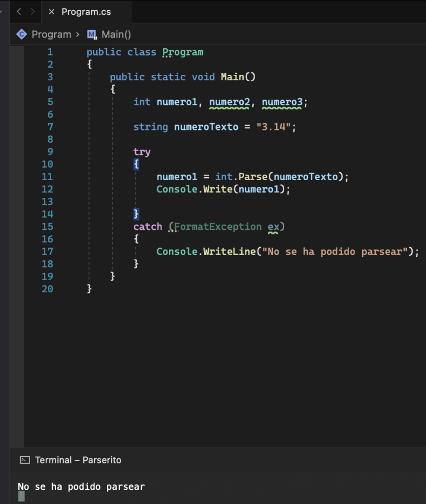Click the terminal icon in panel header
This screenshot has height=504, width=426.
point(25,460)
